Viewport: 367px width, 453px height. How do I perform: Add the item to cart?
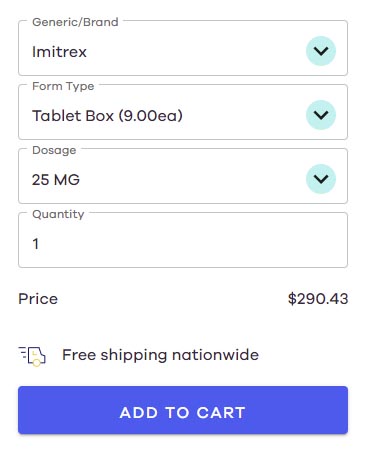pyautogui.click(x=183, y=410)
